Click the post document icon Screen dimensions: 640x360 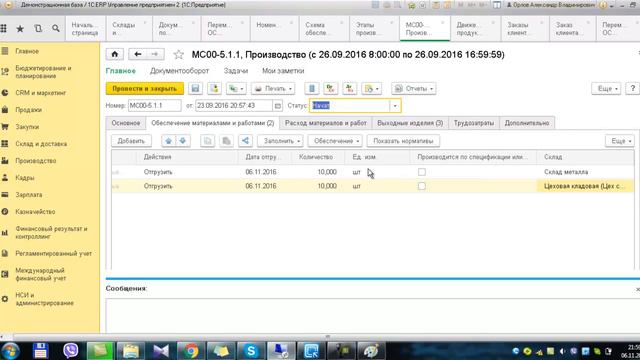(214, 89)
